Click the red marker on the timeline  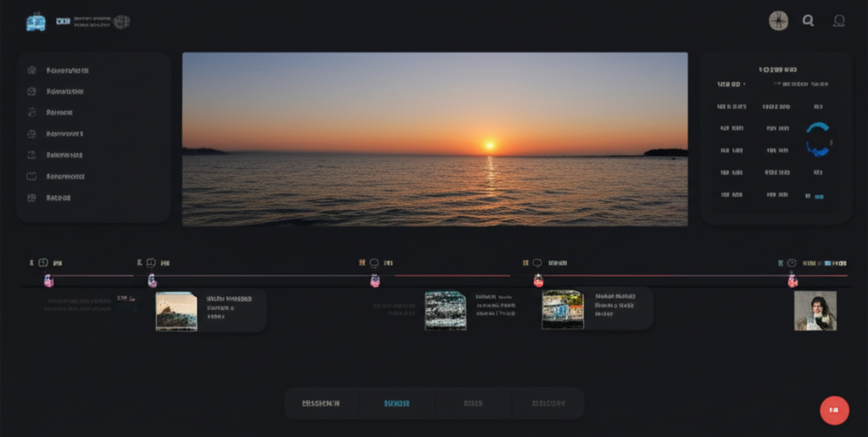(538, 280)
